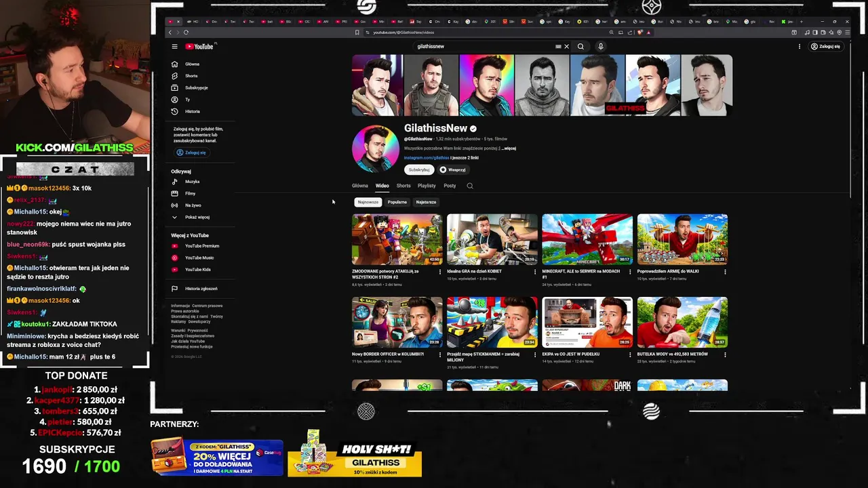
Task: Open the on-screen keyboard icon in search
Action: (559, 47)
